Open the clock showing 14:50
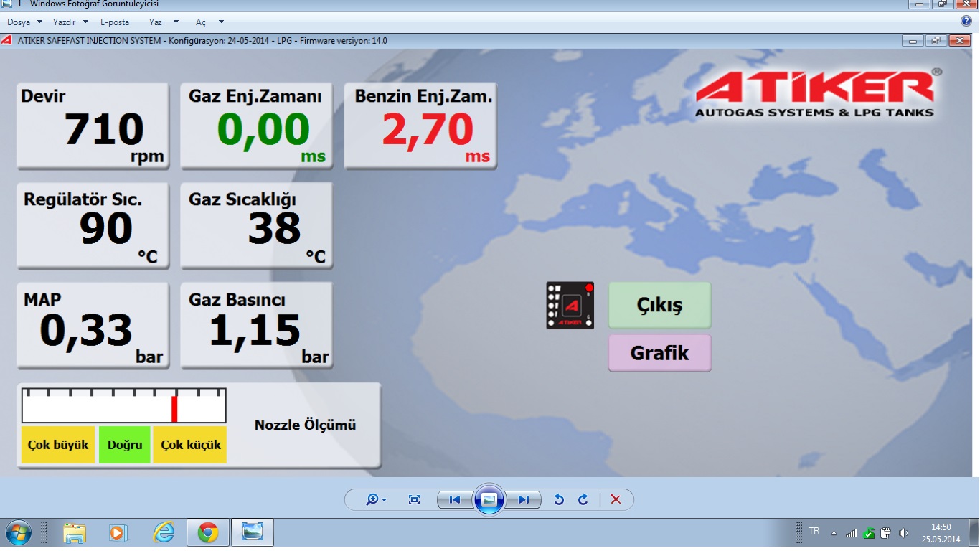 point(941,533)
